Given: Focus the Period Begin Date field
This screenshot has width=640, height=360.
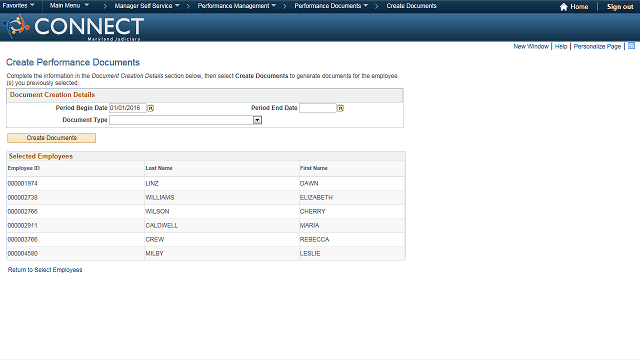Looking at the screenshot, I should coord(128,108).
